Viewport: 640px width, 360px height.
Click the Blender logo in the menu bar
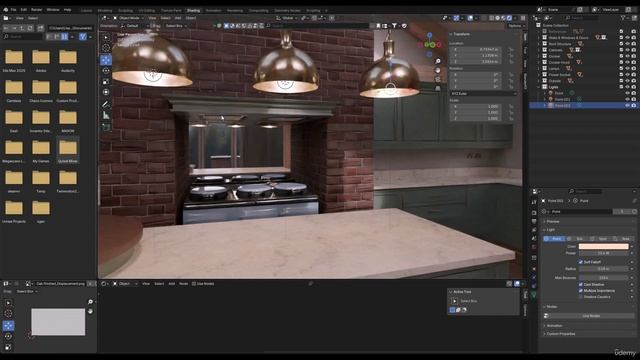click(x=5, y=9)
